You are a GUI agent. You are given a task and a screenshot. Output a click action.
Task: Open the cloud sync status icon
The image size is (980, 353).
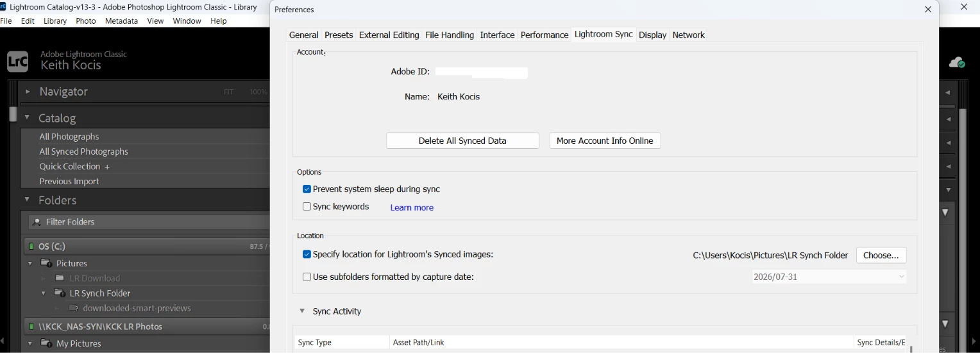pyautogui.click(x=957, y=62)
